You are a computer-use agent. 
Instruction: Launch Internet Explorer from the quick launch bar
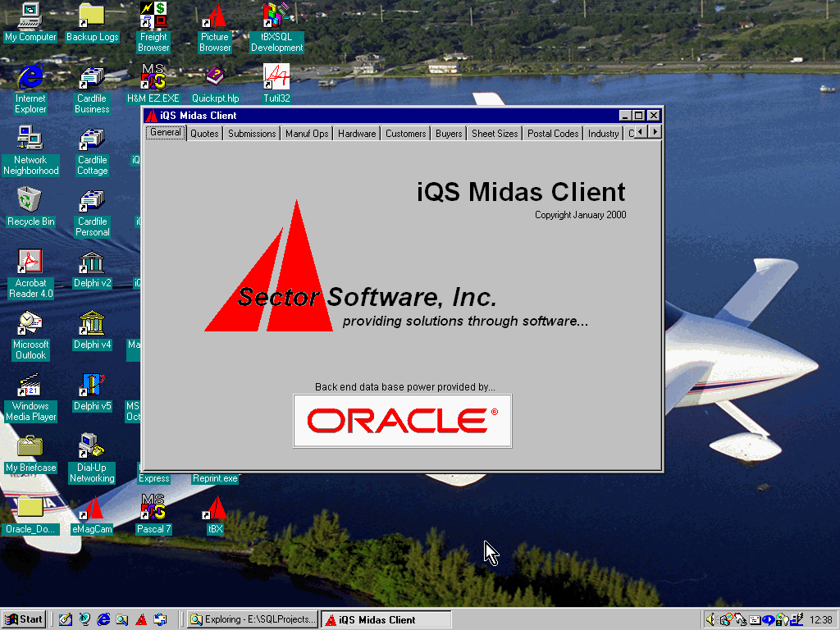coord(103,620)
